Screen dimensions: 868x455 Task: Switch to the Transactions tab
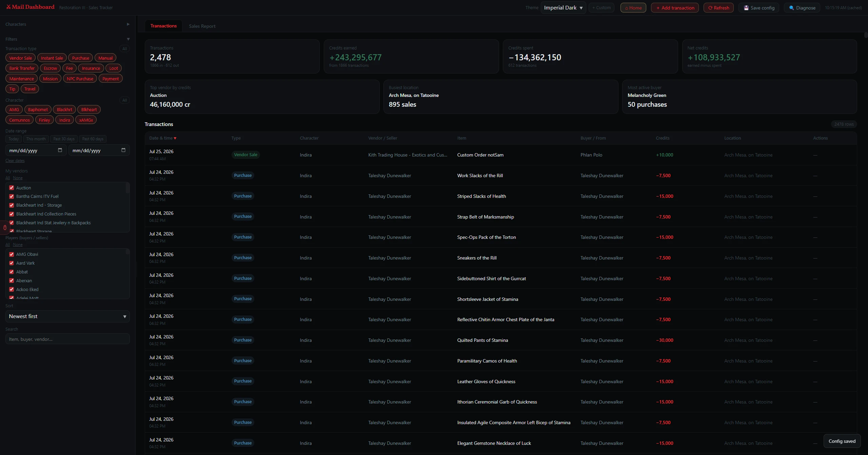163,26
